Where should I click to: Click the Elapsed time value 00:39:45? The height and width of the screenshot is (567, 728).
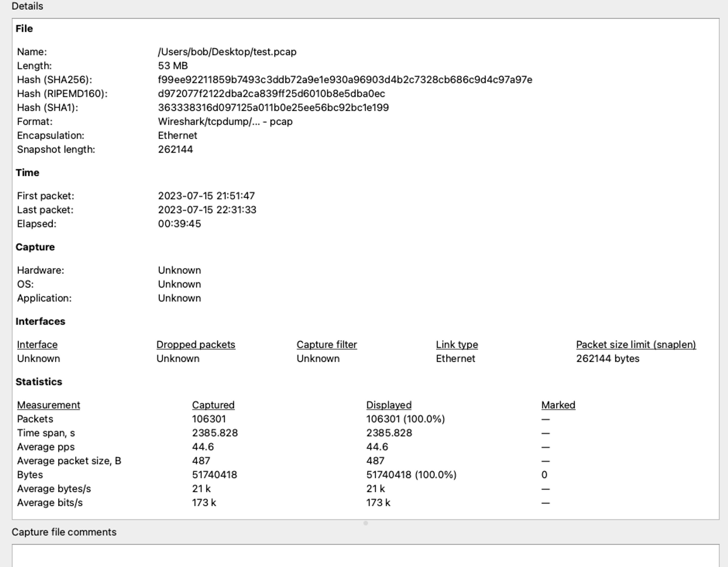[x=179, y=224]
